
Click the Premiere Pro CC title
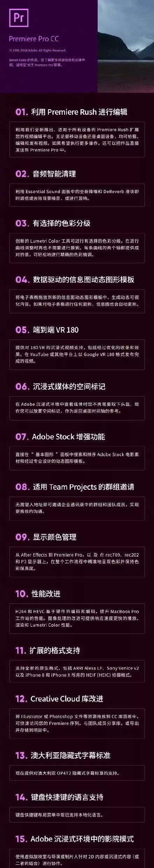click(x=34, y=39)
